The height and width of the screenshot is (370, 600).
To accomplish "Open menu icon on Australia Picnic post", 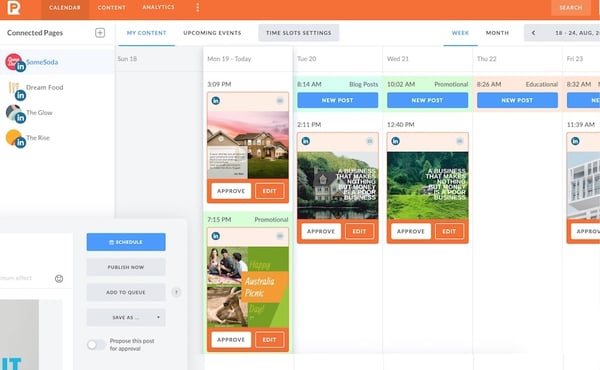I will pyautogui.click(x=280, y=236).
